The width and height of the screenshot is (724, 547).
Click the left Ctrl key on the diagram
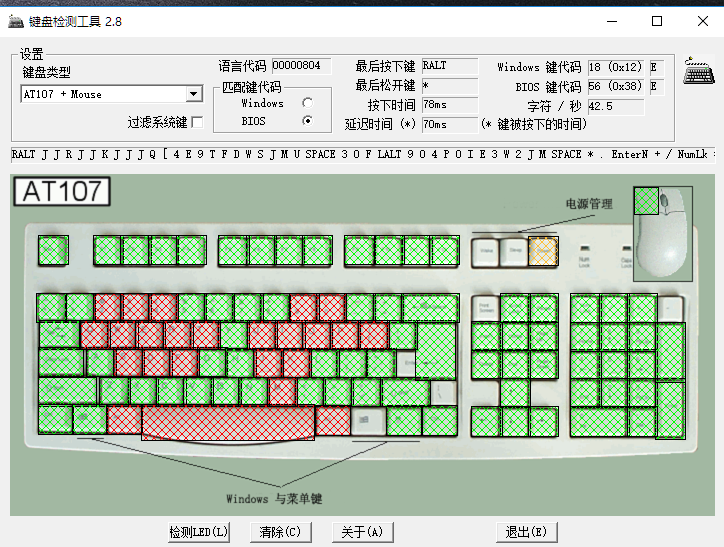[55, 420]
